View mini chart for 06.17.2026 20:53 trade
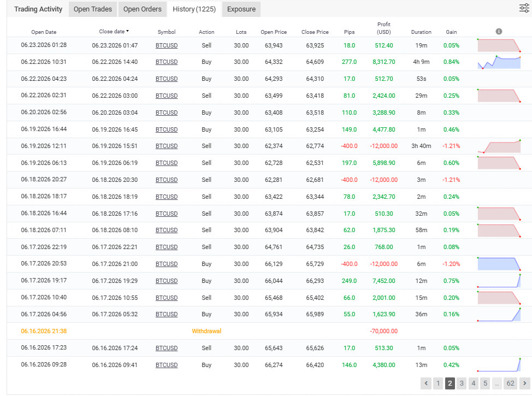 pos(499,264)
